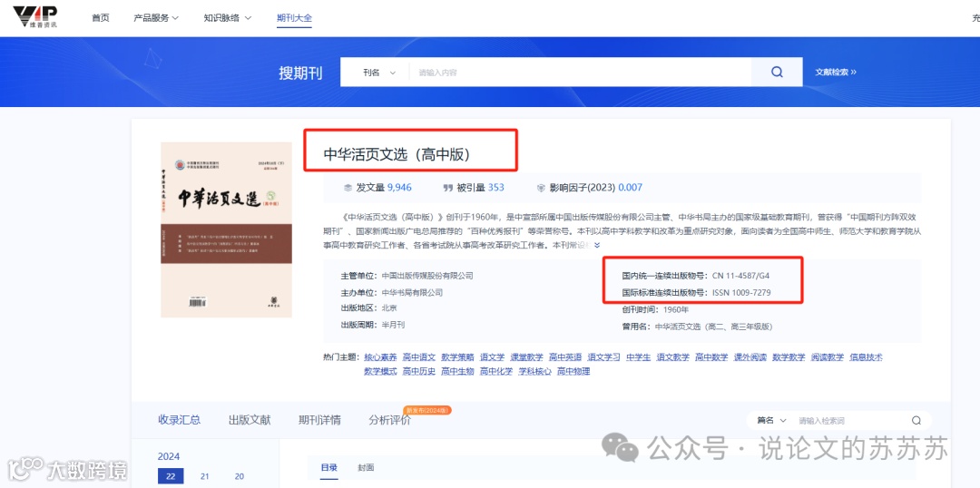Select the 目录 sub-tab

click(329, 467)
